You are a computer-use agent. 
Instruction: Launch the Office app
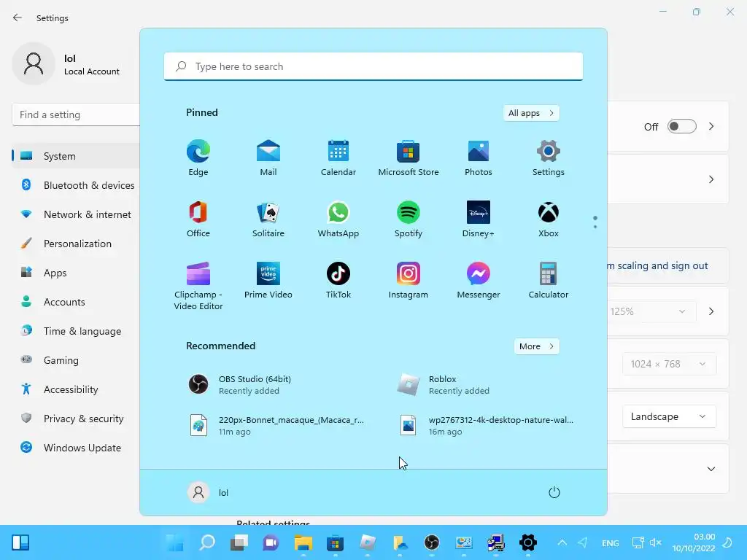click(x=198, y=219)
